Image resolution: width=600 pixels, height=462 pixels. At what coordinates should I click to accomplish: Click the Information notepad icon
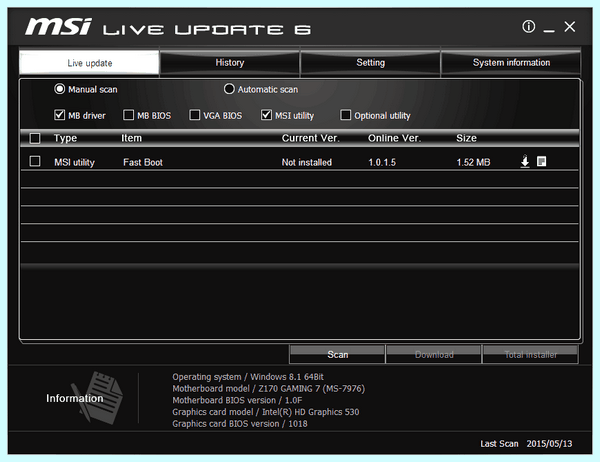pos(98,397)
